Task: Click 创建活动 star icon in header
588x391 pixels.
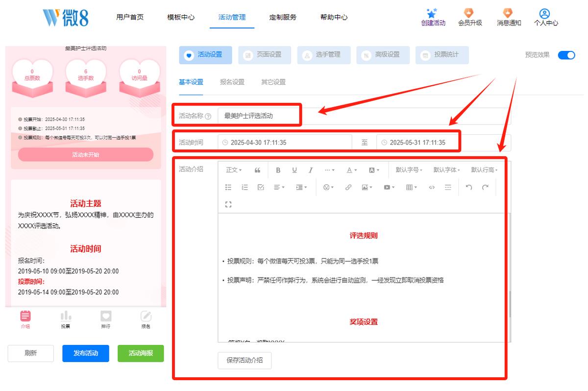Action: [x=432, y=14]
